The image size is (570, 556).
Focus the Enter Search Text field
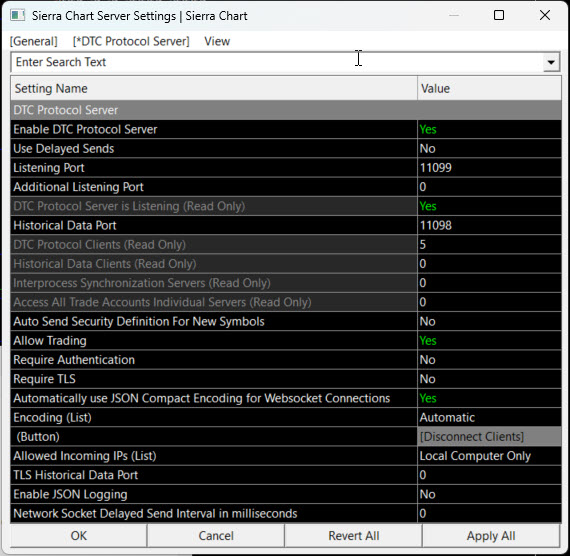point(277,62)
